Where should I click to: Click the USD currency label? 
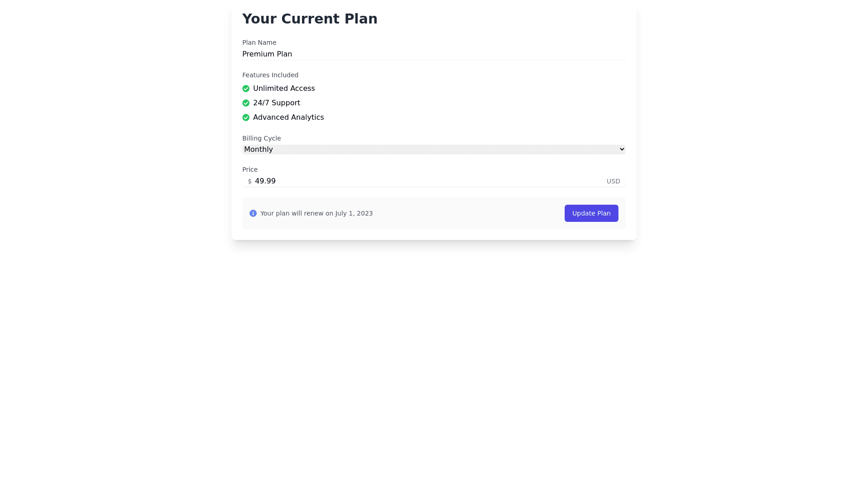coord(613,181)
